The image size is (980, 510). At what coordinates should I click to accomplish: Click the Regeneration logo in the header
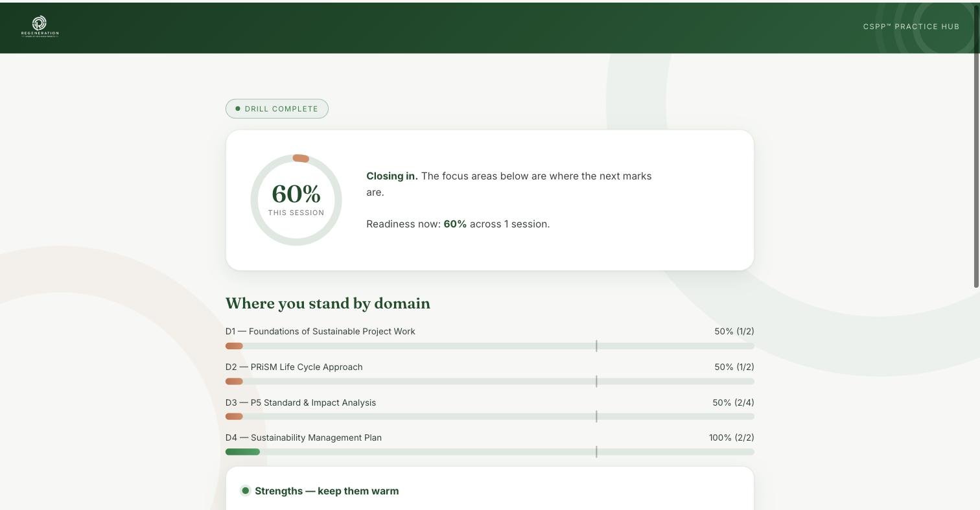pyautogui.click(x=40, y=27)
